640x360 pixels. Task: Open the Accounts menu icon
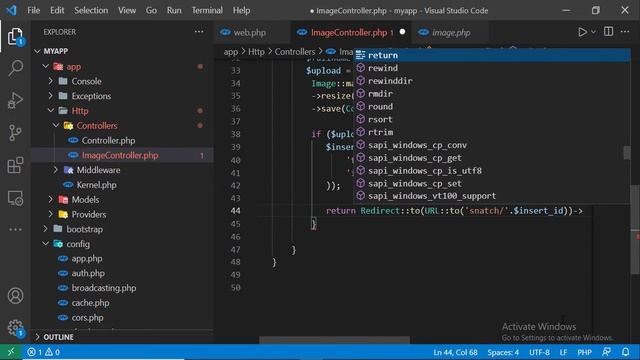click(15, 296)
